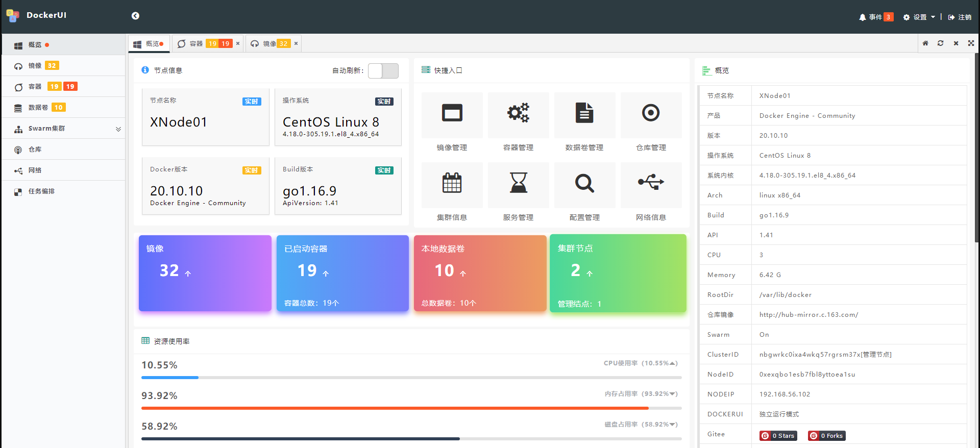This screenshot has width=980, height=448.
Task: Open the 事件 notifications button
Action: pos(875,17)
